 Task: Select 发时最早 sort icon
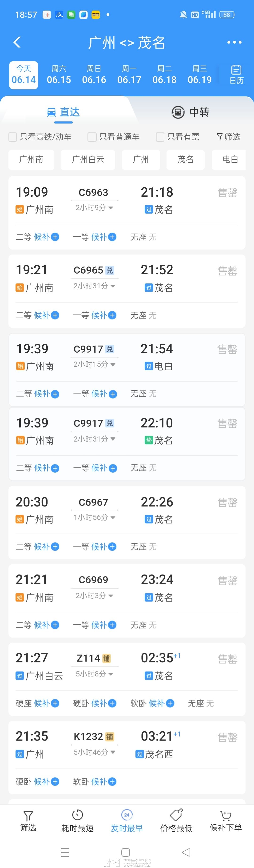click(127, 815)
